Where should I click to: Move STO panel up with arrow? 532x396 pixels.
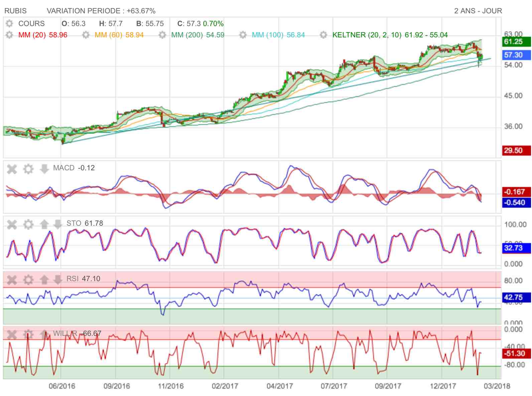44,224
